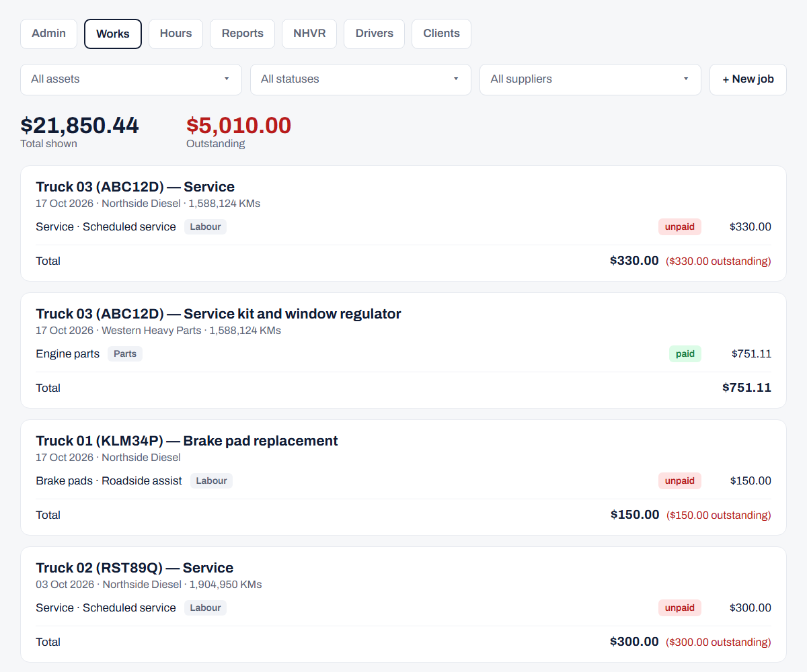Click the ($300.00 outstanding) text
The width and height of the screenshot is (807, 672).
coord(718,642)
